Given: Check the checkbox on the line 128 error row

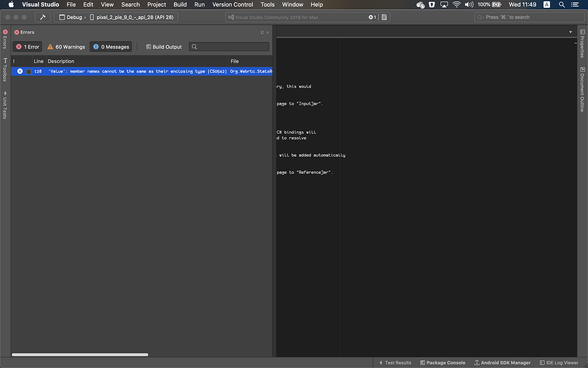Looking at the screenshot, I should click(29, 72).
